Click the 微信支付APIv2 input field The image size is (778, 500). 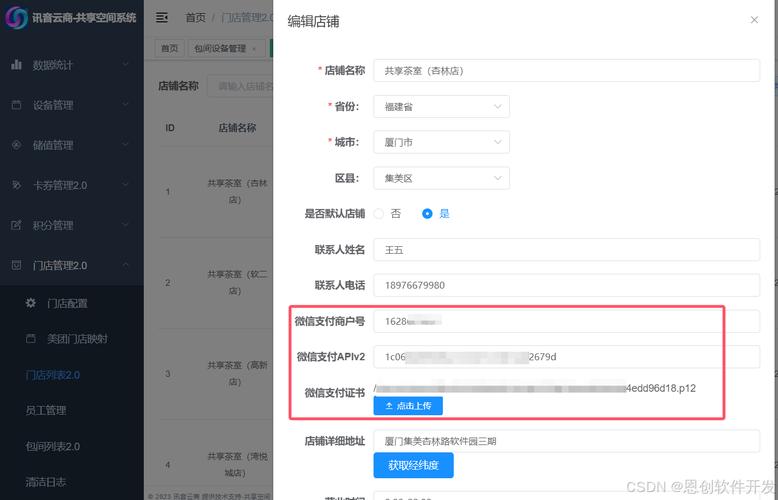pos(567,357)
